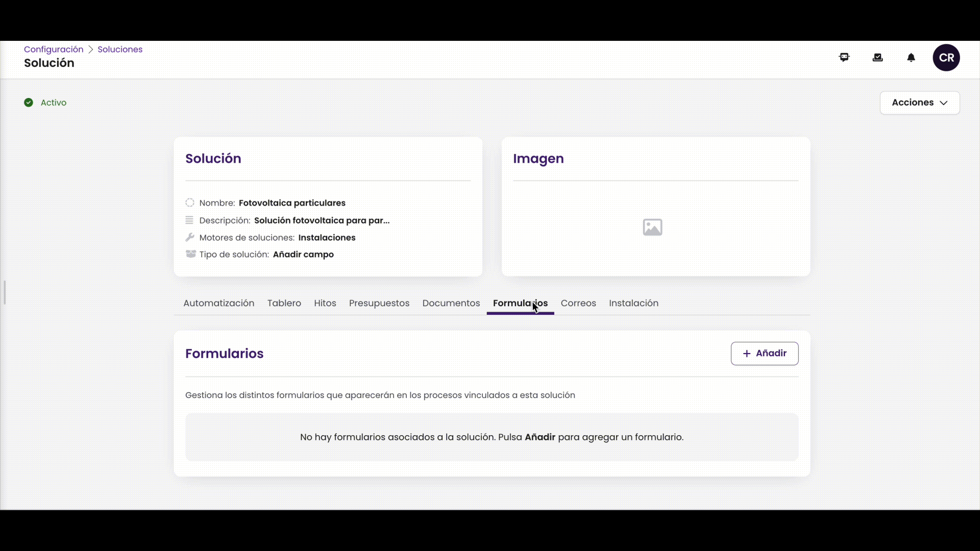Open the notifications bell
This screenshot has height=551, width=980.
pyautogui.click(x=911, y=58)
